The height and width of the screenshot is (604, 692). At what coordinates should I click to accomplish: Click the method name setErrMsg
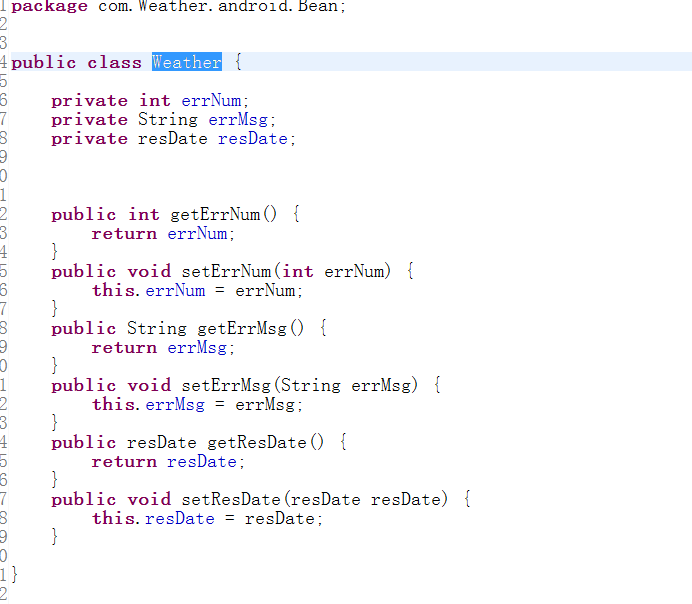tap(226, 385)
